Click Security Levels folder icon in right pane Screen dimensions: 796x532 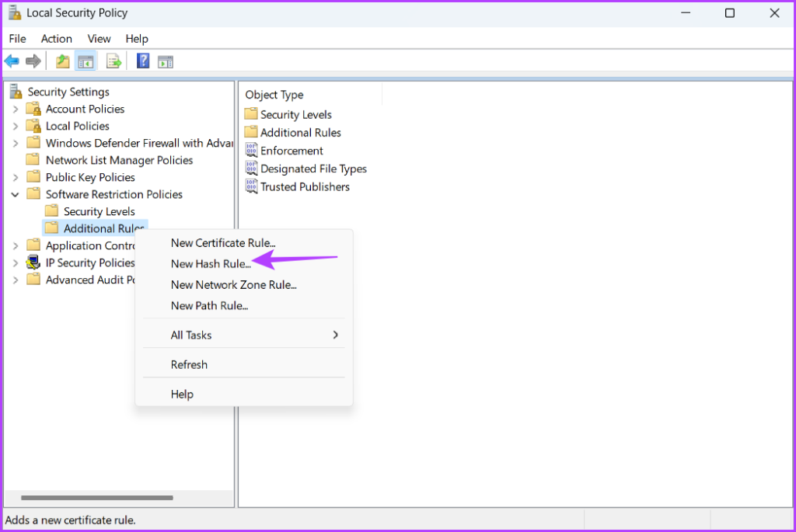click(251, 113)
